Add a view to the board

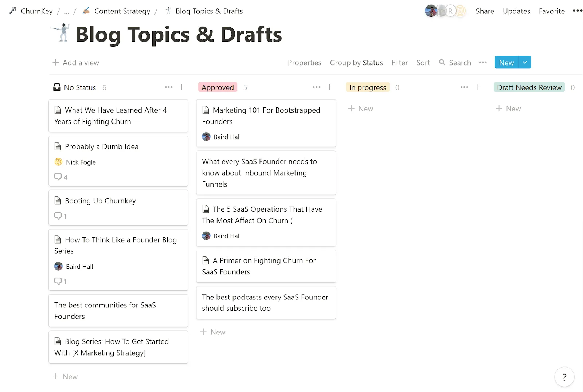click(76, 63)
